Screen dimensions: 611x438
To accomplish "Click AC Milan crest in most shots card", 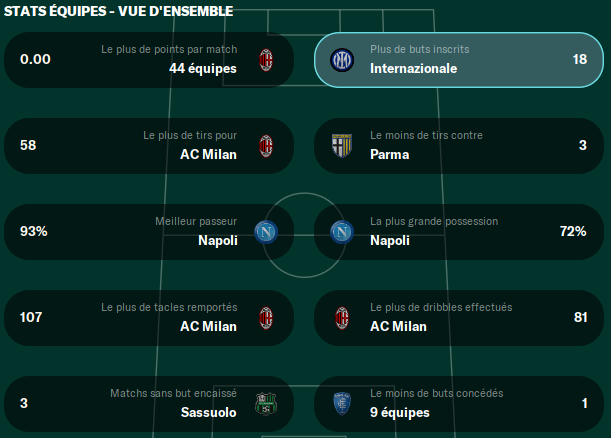I will tap(266, 146).
